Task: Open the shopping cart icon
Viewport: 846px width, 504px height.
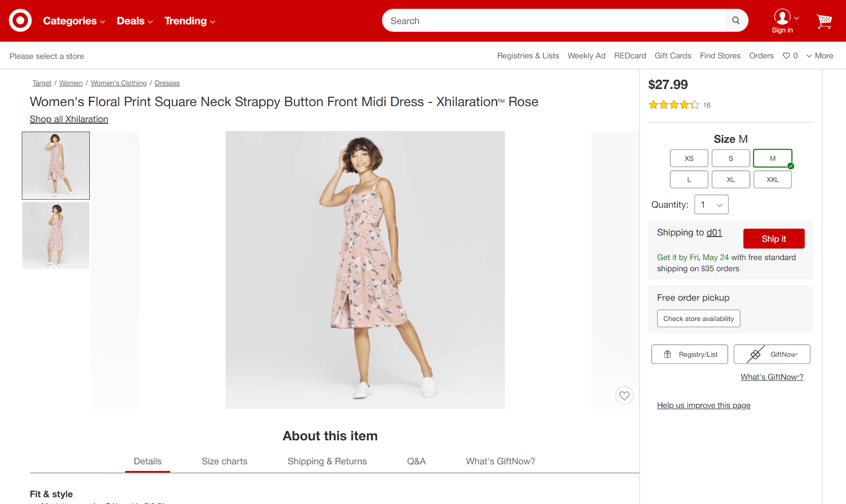Action: tap(824, 21)
